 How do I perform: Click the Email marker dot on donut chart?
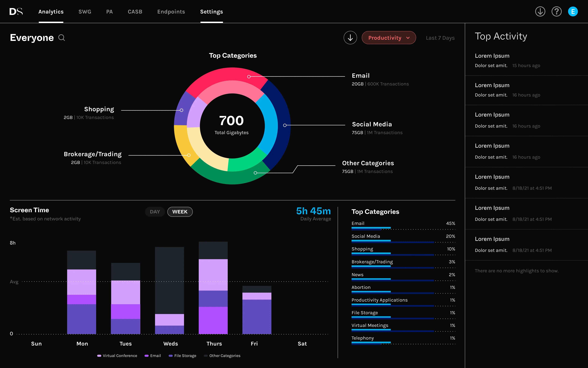coord(249,77)
